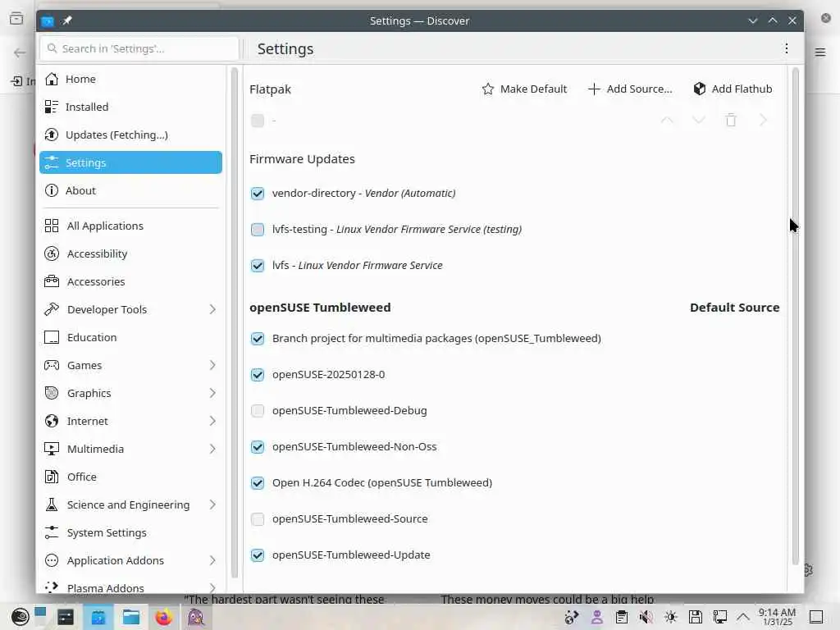Uncheck openSUSE-Tumbleweed-Update repository
This screenshot has width=840, height=630.
tap(257, 555)
